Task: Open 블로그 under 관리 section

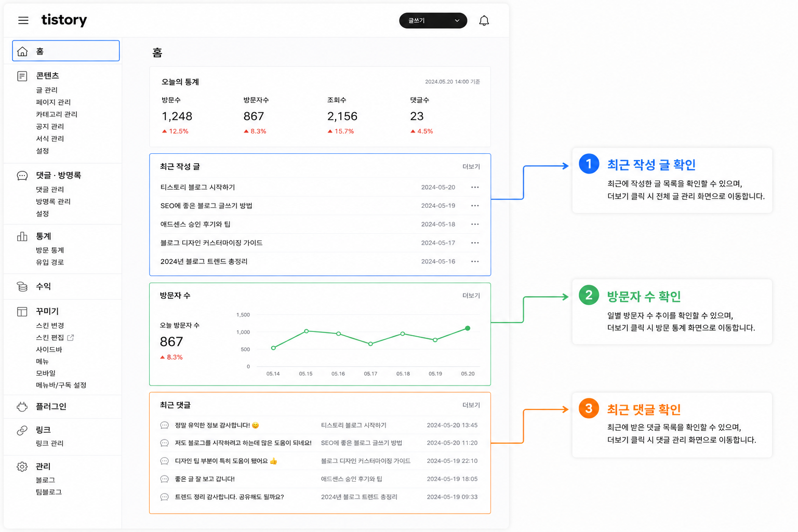Action: click(45, 480)
